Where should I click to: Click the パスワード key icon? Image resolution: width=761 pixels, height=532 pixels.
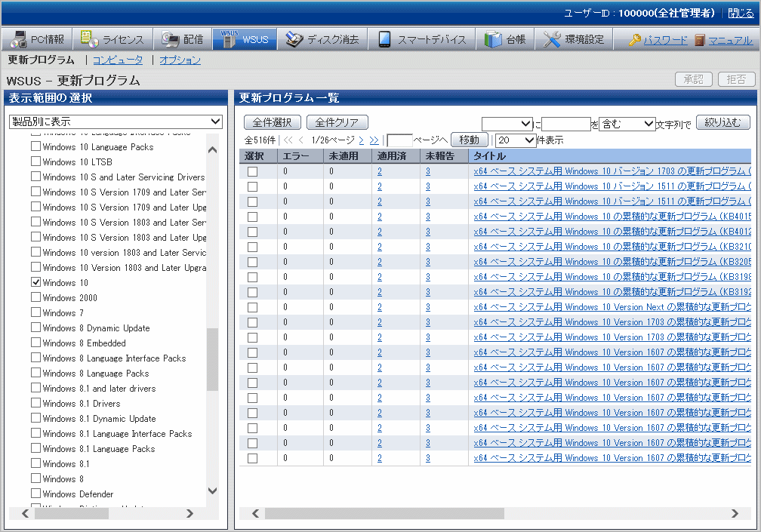point(634,40)
